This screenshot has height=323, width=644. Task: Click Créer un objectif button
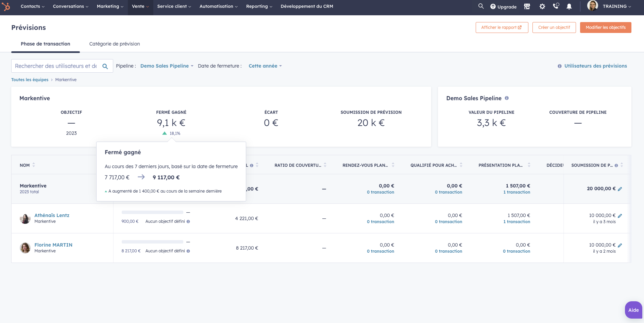[x=554, y=28]
